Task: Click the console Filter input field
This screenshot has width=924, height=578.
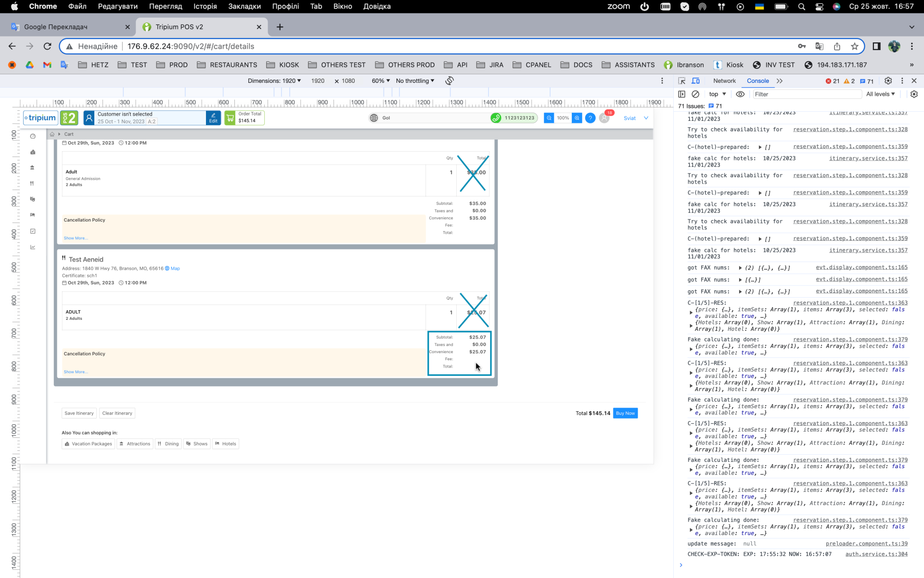Action: pyautogui.click(x=806, y=94)
